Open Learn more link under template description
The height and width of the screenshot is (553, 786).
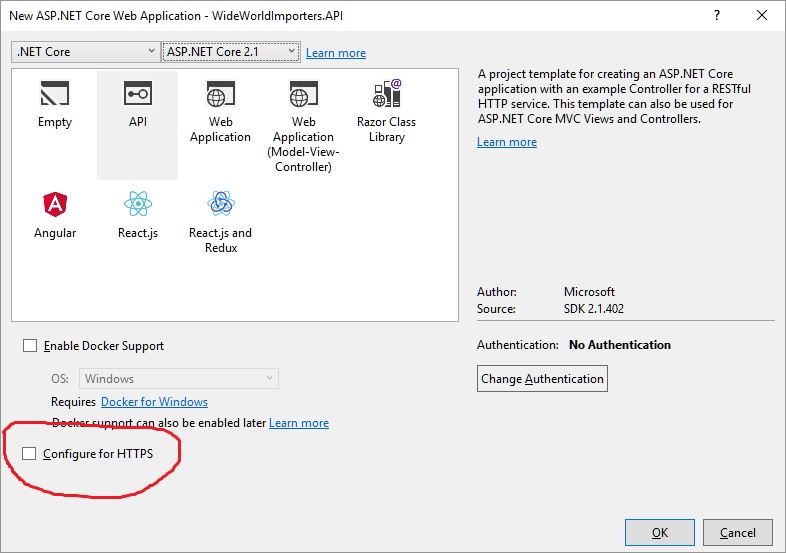pyautogui.click(x=507, y=142)
